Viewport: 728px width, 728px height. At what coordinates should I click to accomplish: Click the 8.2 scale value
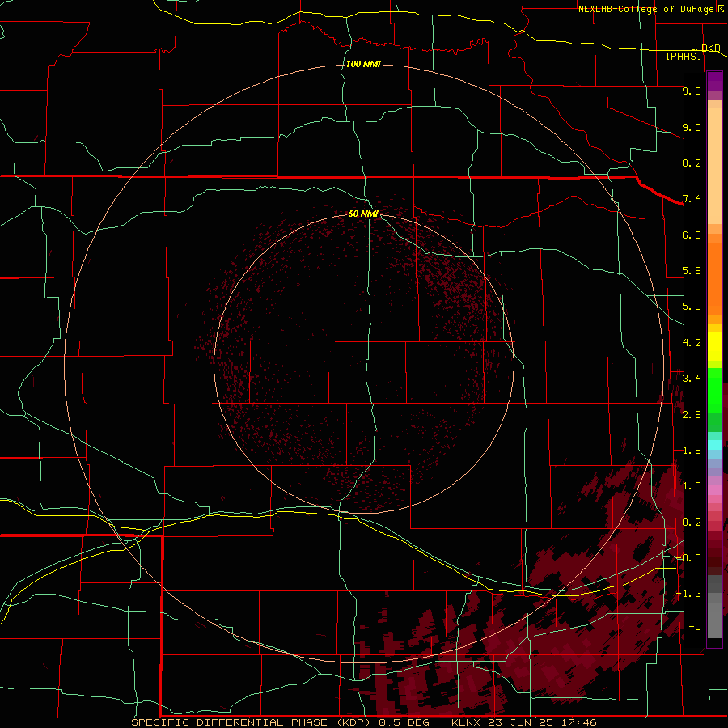692,163
